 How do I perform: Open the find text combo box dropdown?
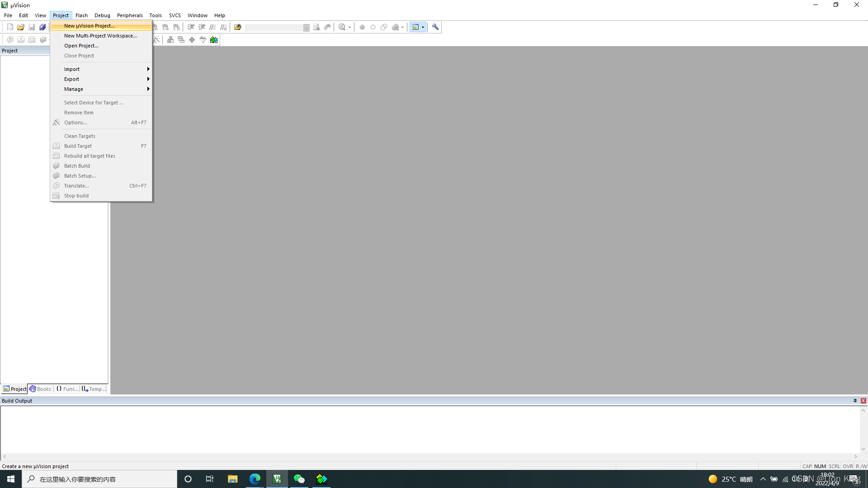pyautogui.click(x=306, y=28)
